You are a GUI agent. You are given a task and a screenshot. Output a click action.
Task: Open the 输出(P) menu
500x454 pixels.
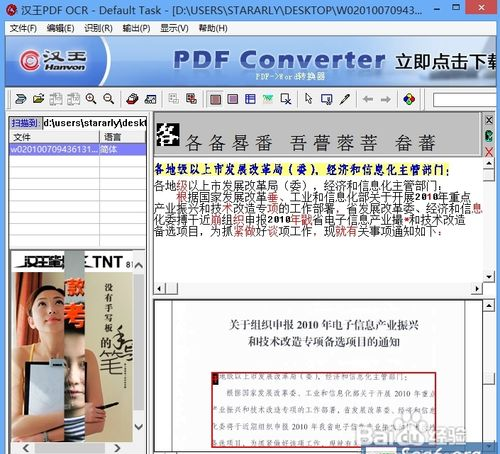[136, 28]
